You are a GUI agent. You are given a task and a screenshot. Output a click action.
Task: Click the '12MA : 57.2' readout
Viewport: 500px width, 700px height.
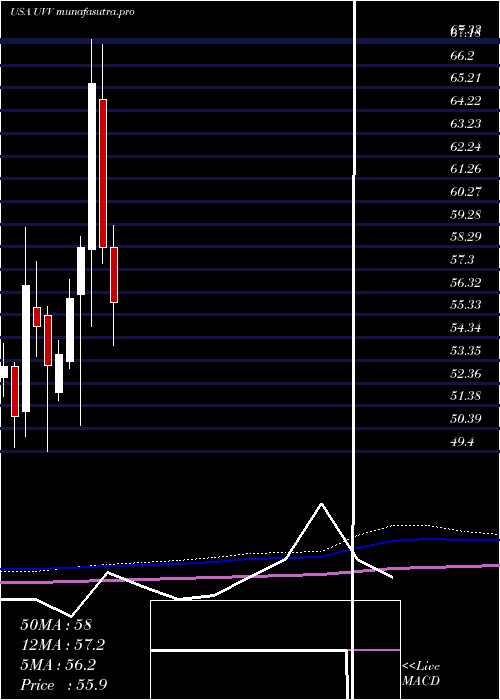point(62,644)
